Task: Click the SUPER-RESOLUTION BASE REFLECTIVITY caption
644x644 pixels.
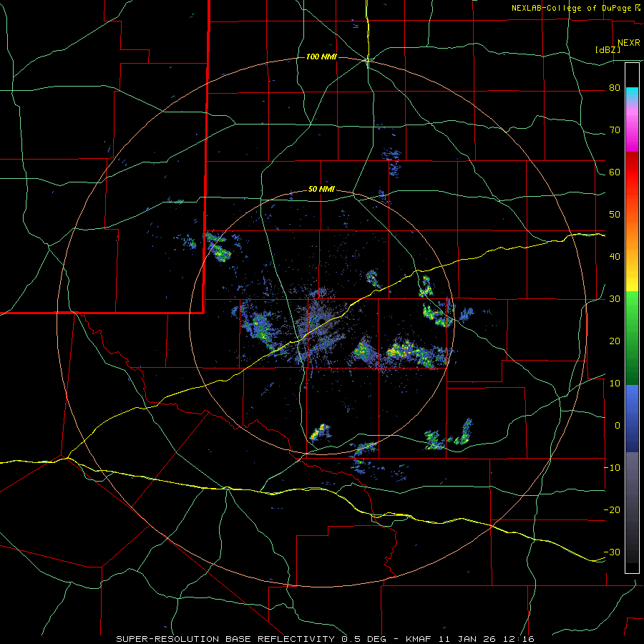Action: (x=225, y=639)
